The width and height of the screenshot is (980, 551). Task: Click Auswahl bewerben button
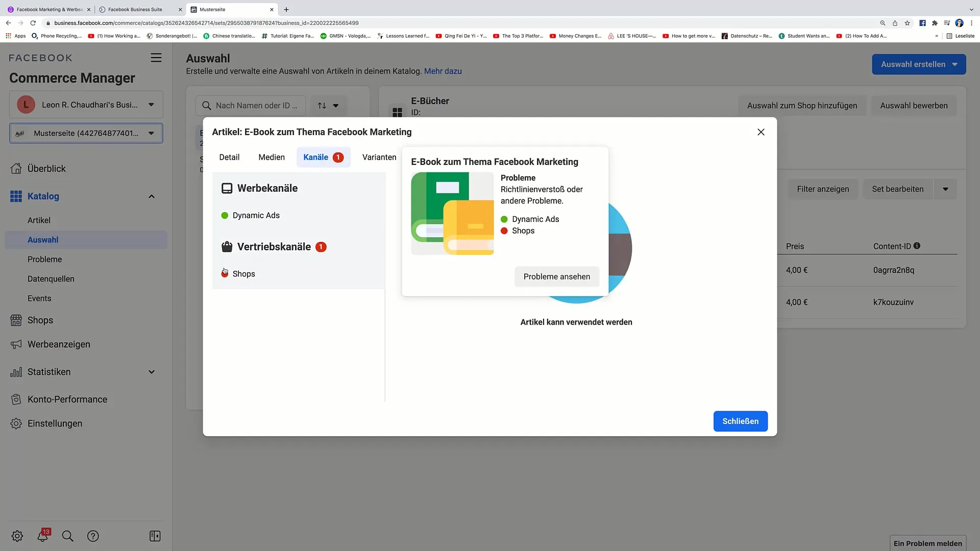(914, 106)
